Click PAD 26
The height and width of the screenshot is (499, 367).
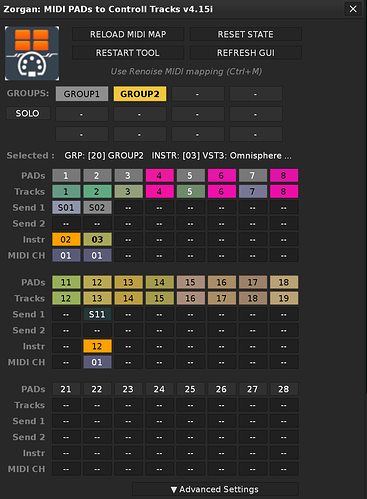coord(222,389)
